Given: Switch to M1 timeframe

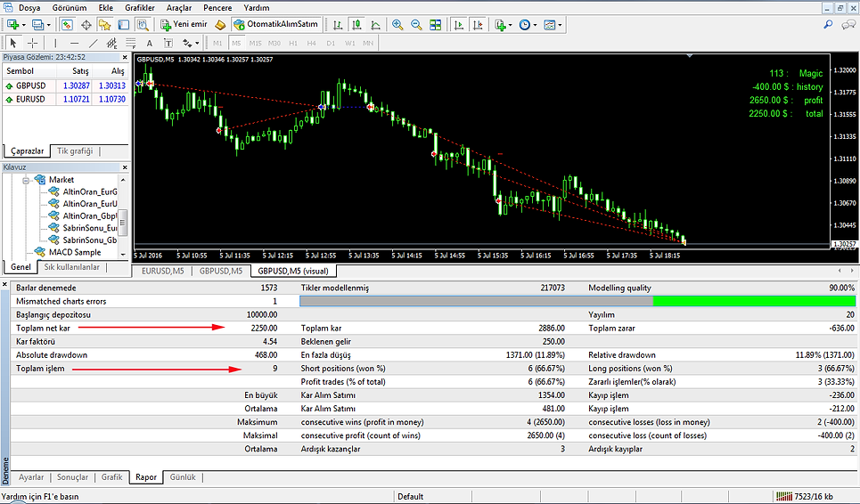Looking at the screenshot, I should point(217,43).
